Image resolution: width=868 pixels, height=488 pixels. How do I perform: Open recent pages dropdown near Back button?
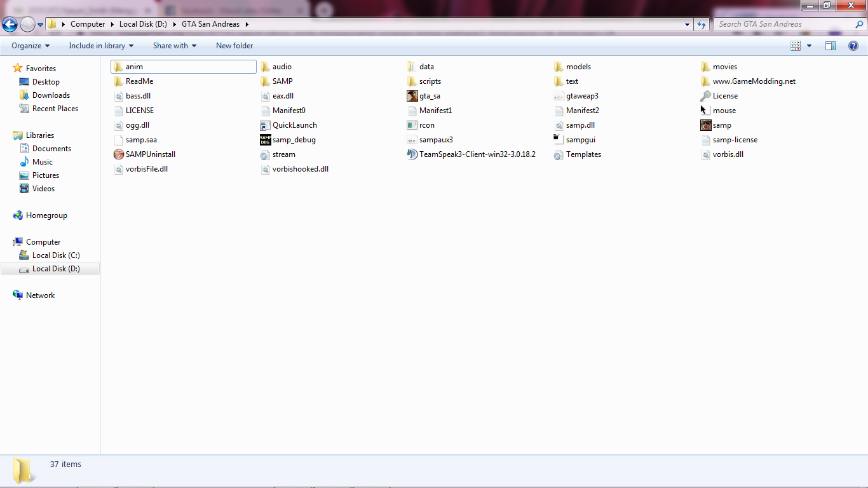pyautogui.click(x=41, y=25)
